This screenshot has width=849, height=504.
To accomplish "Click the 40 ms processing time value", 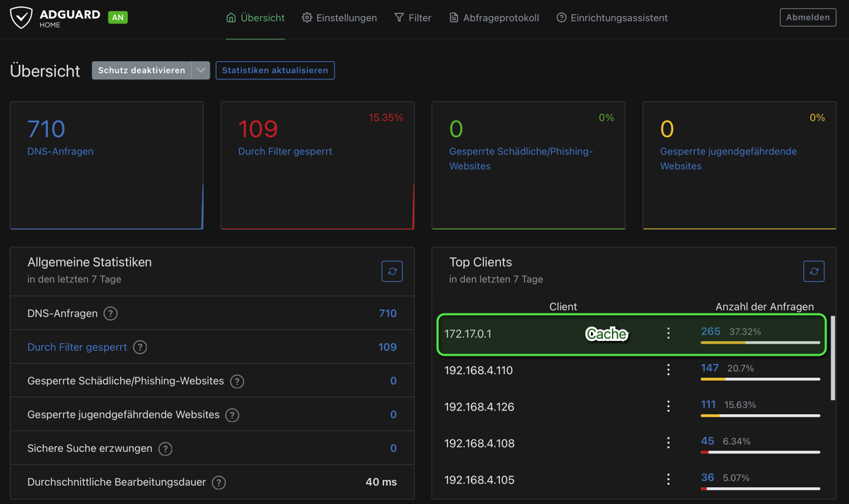I will pos(381,482).
